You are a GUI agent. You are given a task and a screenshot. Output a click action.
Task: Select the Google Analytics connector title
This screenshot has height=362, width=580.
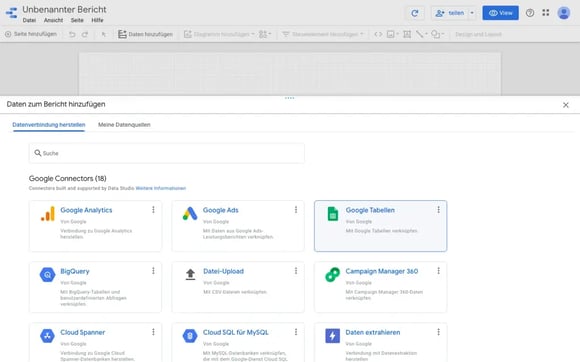(86, 210)
